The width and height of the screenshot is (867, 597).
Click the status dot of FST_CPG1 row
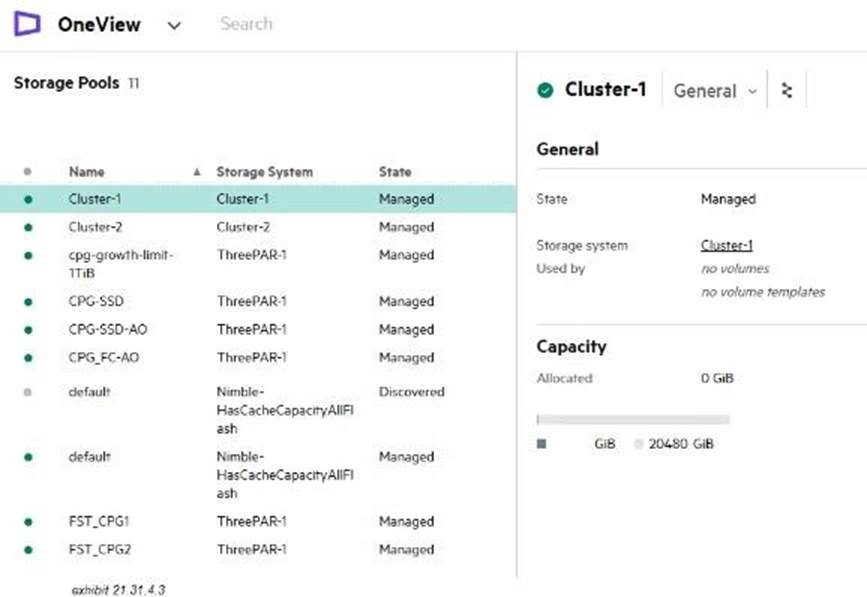coord(28,521)
